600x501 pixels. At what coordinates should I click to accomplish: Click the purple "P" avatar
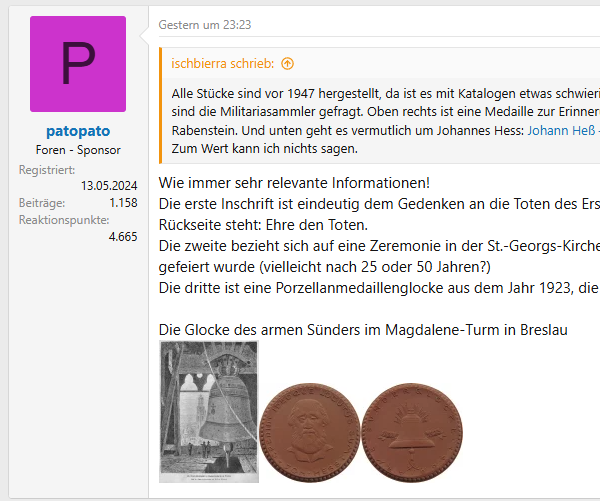[x=78, y=64]
